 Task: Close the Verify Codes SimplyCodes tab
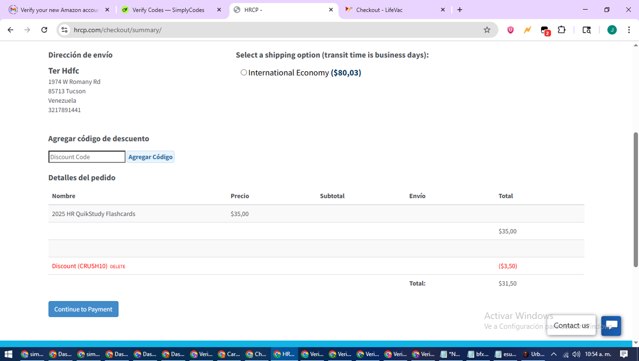(219, 10)
